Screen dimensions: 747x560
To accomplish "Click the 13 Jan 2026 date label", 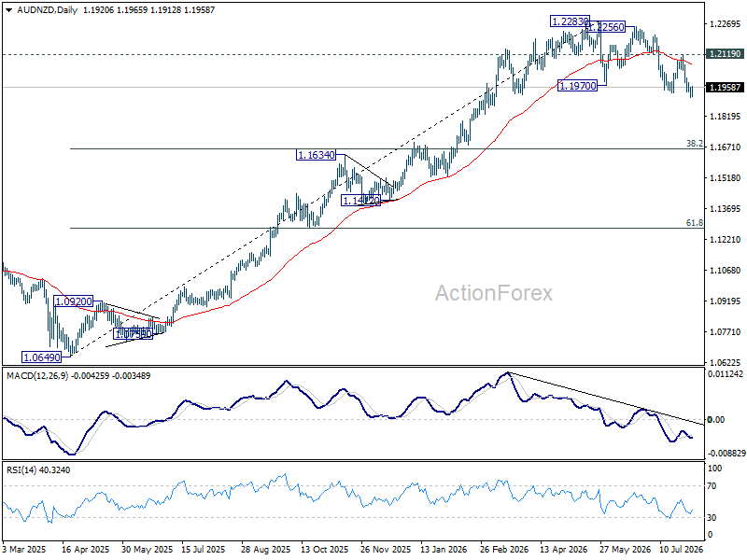I will point(444,550).
